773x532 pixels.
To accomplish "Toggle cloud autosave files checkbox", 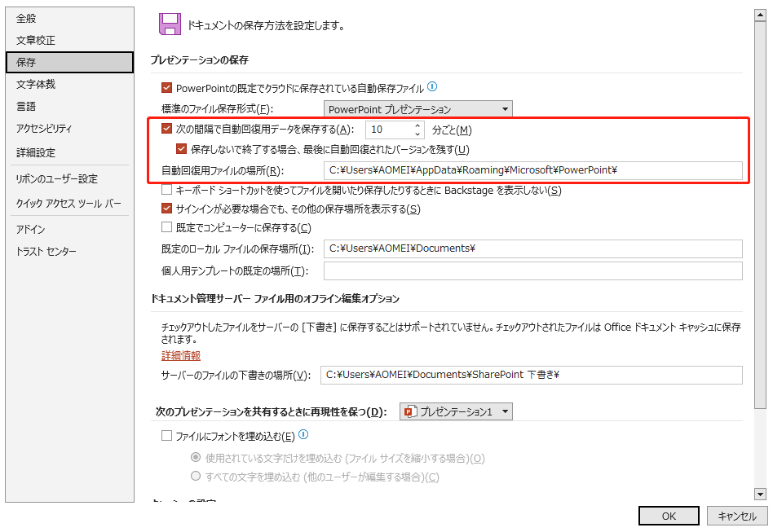I will pyautogui.click(x=166, y=88).
